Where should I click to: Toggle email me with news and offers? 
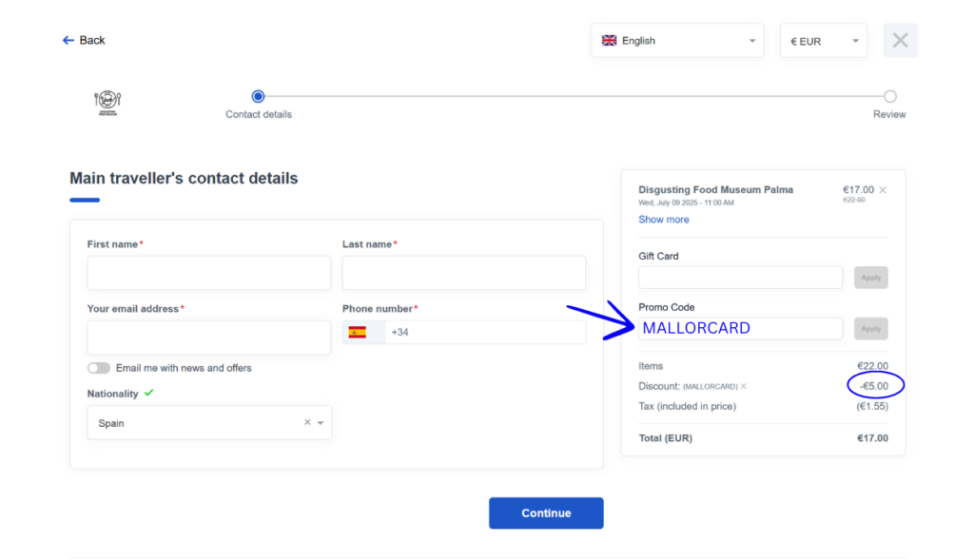coord(98,368)
